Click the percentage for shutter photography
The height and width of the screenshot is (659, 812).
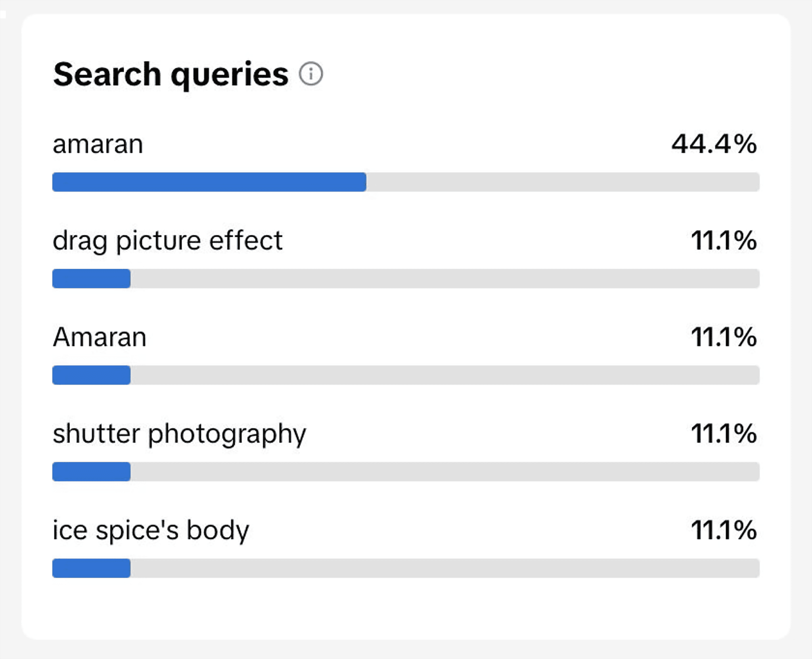tap(724, 434)
